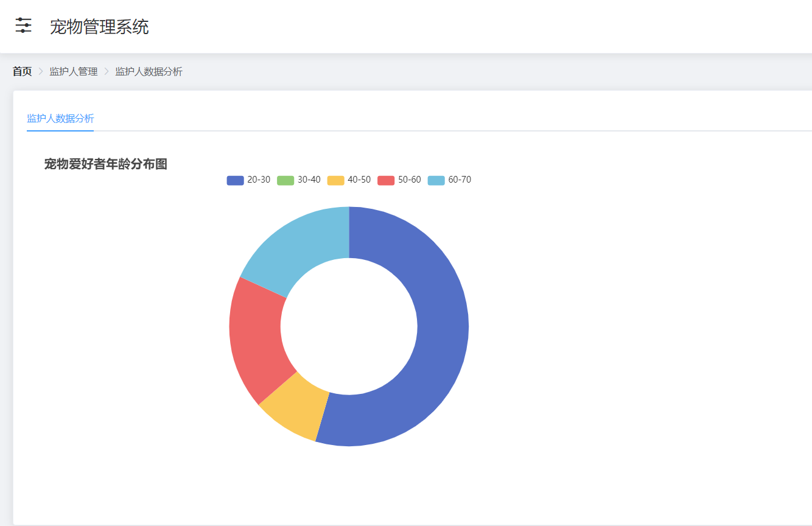Toggle the 20-30 legend blue swatch
812x526 pixels.
click(x=235, y=180)
